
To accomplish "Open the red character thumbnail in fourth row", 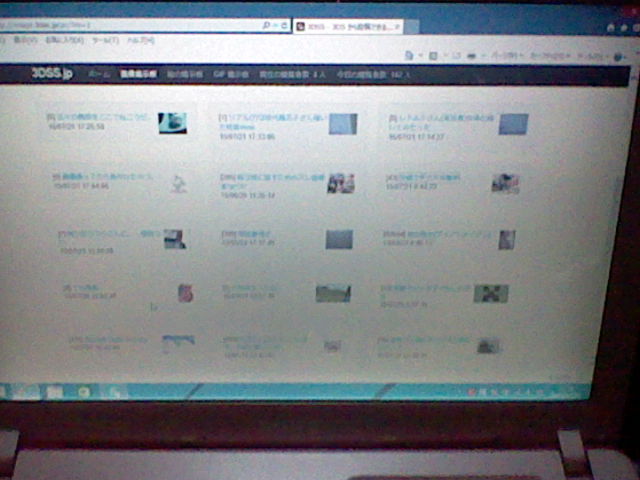I will (184, 292).
